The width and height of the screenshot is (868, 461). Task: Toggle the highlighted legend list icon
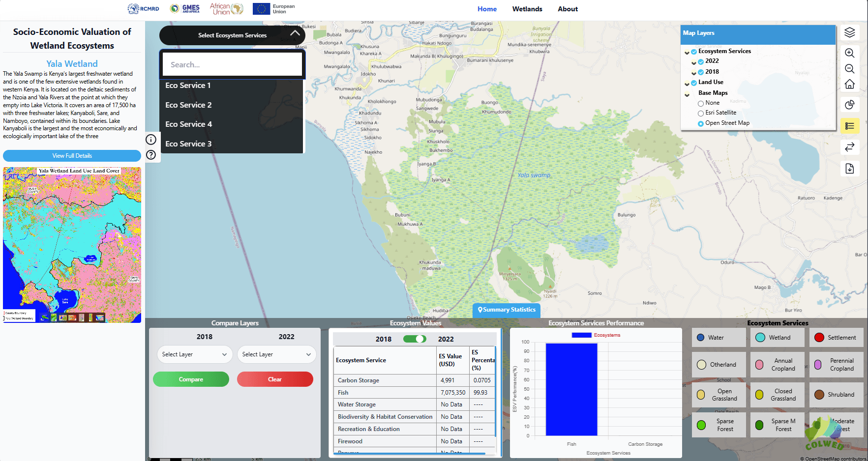point(849,126)
